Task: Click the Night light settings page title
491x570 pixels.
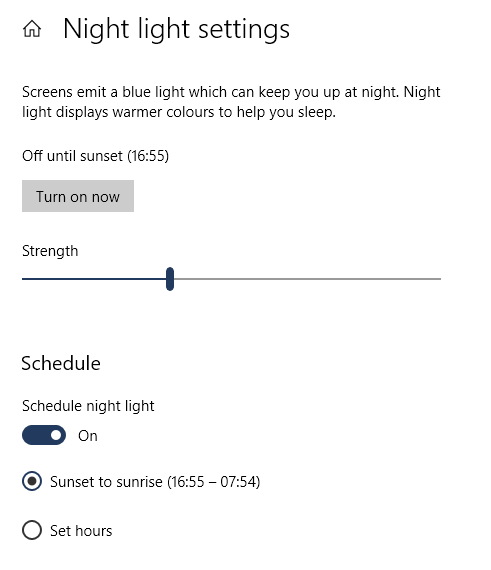Action: (x=176, y=29)
